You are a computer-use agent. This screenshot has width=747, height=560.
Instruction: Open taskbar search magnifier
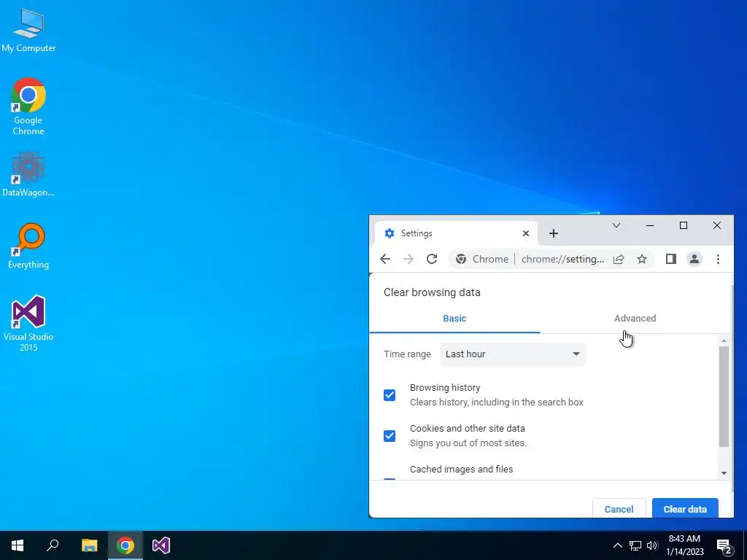pos(53,545)
